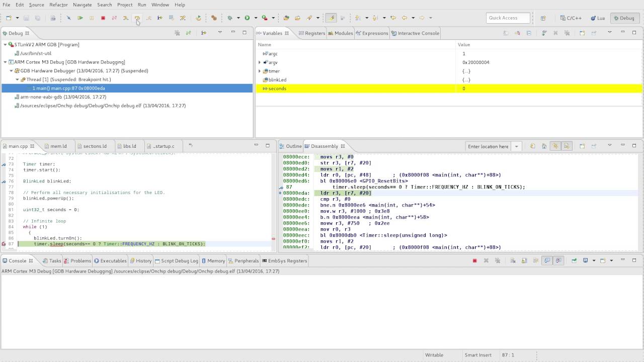Image resolution: width=644 pixels, height=362 pixels.
Task: Switch to the C/C++ perspective
Action: click(x=571, y=18)
